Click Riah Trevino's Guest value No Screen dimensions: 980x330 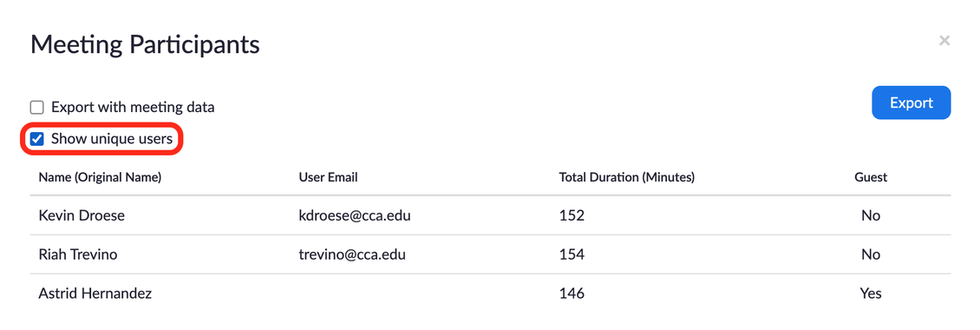(x=871, y=254)
